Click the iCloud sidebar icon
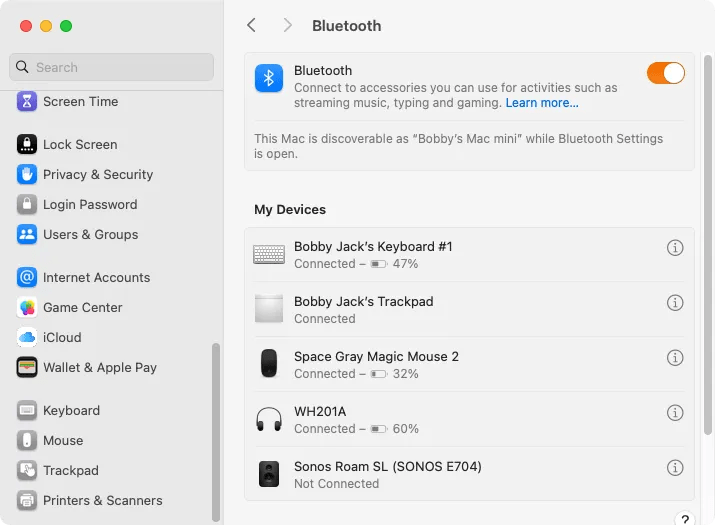The height and width of the screenshot is (525, 715). (27, 338)
